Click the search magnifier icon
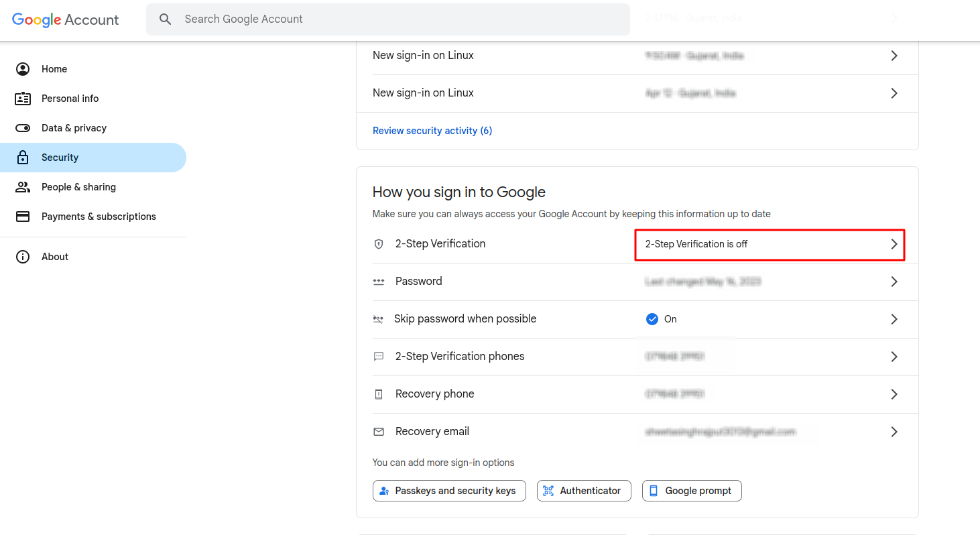Viewport: 980px width, 535px height. [166, 19]
